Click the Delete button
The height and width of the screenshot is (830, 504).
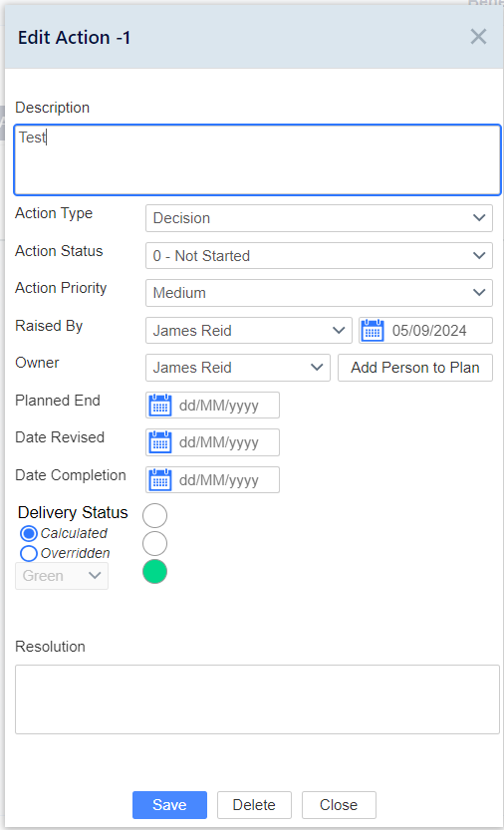coord(254,805)
